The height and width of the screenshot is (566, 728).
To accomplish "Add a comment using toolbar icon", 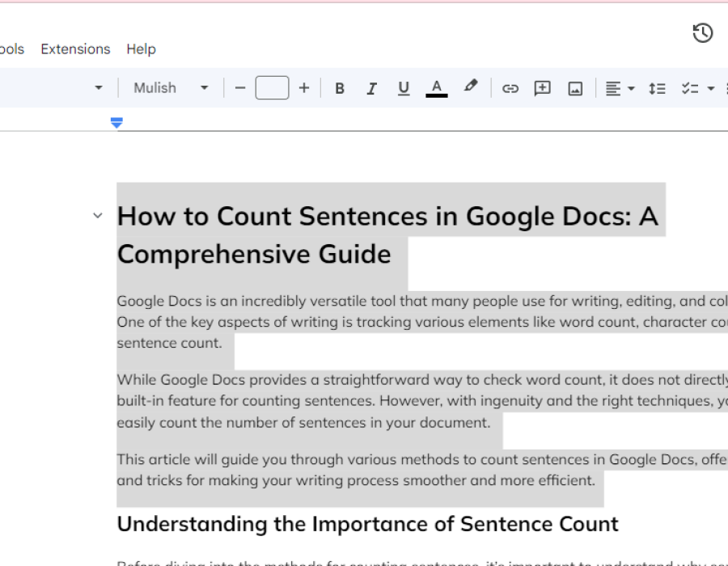I will tap(542, 88).
